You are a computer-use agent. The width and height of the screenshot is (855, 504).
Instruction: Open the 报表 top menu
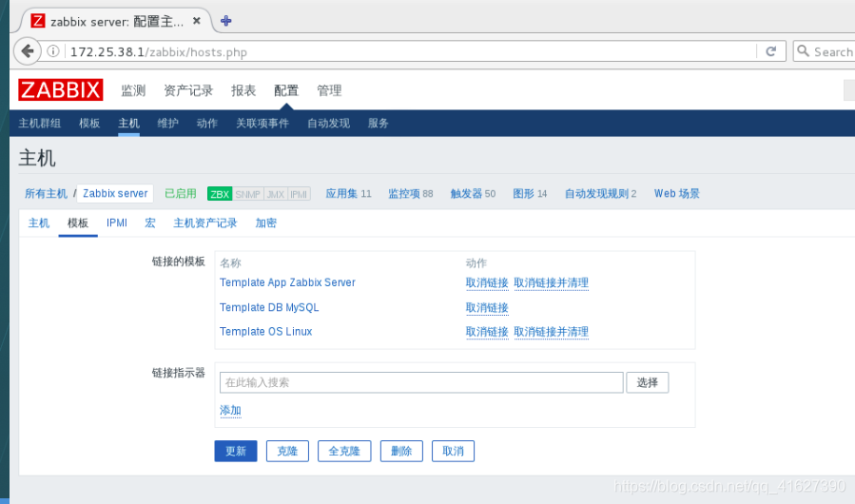click(x=243, y=90)
